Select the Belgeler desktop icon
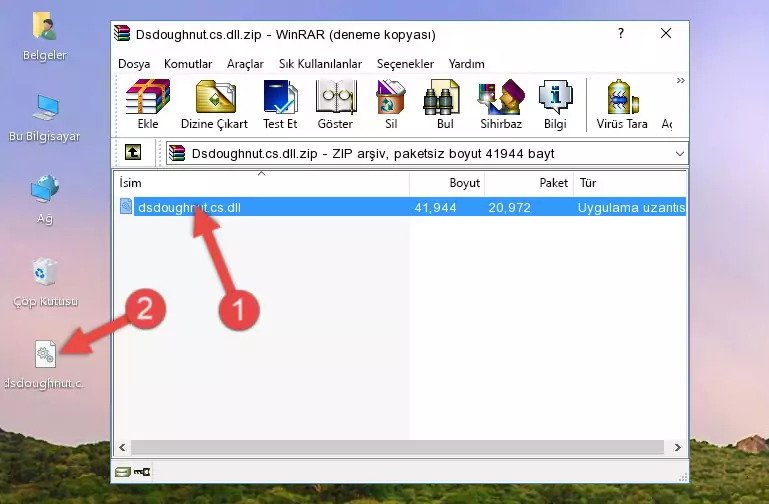Viewport: 769px width, 504px height. point(45,37)
